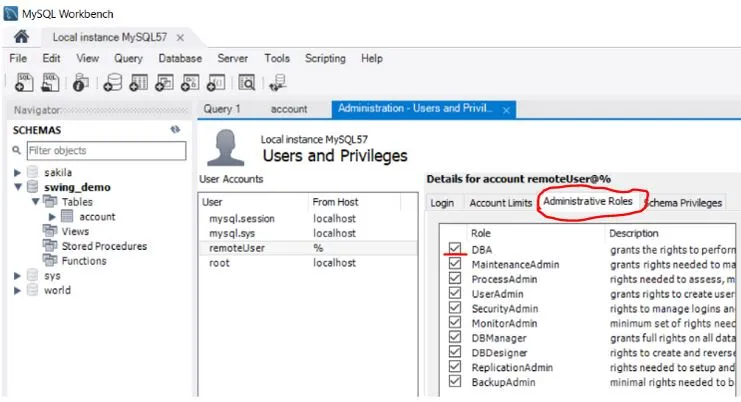Click the Filter objects search field
Image resolution: width=741 pixels, height=402 pixels.
[x=106, y=151]
